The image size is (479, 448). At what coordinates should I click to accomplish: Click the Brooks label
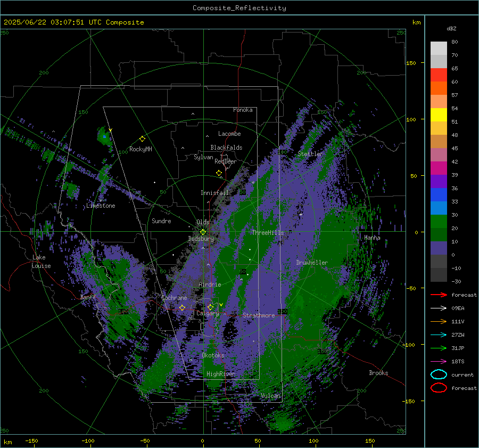378,373
